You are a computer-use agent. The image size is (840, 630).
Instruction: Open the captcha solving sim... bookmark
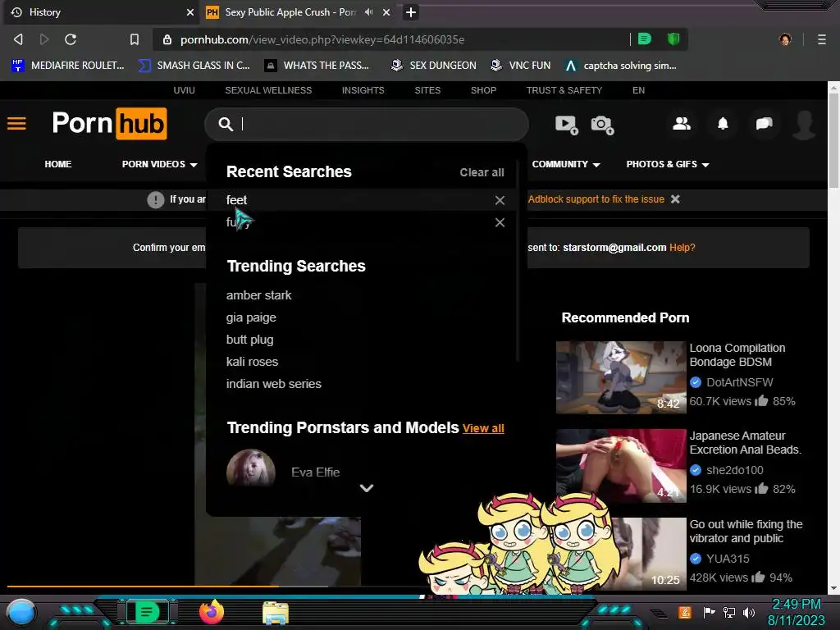coord(621,66)
